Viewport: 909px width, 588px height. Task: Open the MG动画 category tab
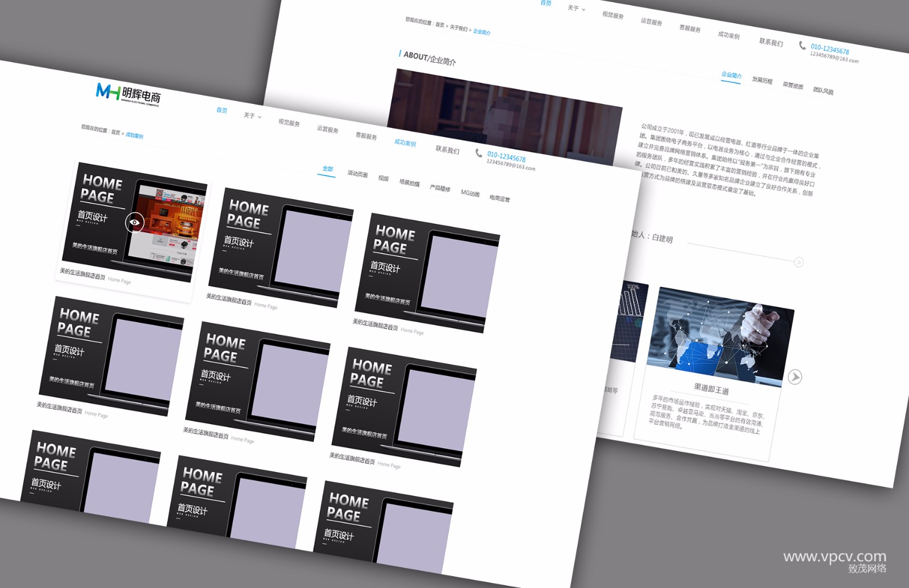click(x=470, y=193)
